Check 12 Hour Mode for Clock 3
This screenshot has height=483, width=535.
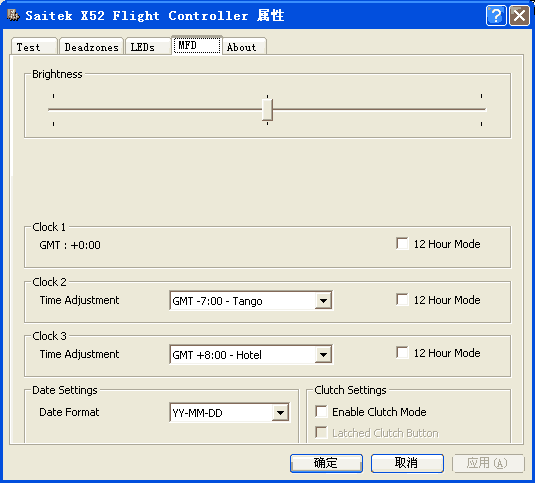coord(402,353)
